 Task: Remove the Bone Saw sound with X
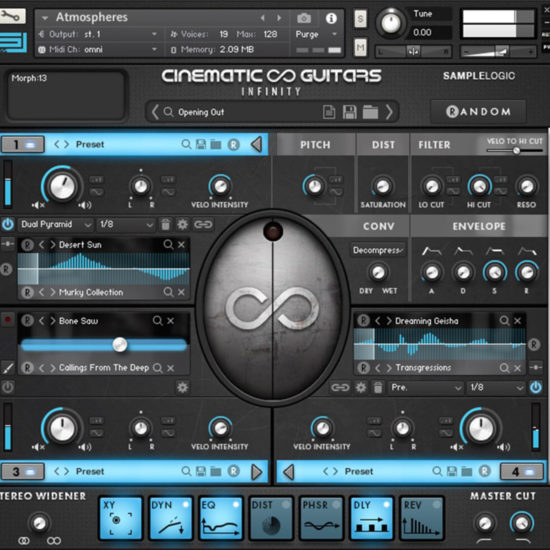click(170, 321)
